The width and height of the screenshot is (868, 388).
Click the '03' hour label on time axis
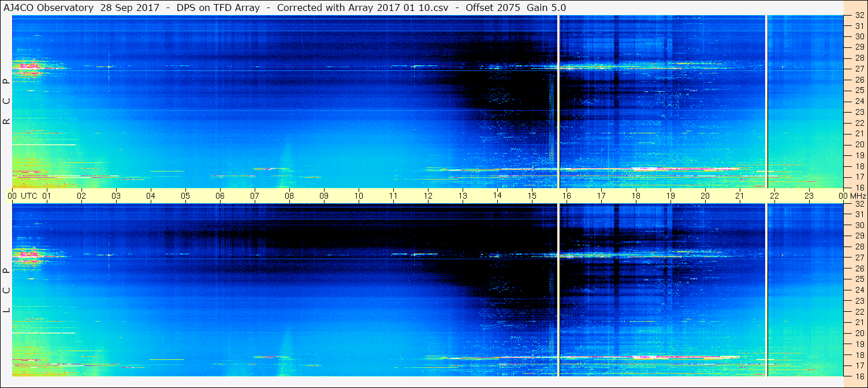116,196
